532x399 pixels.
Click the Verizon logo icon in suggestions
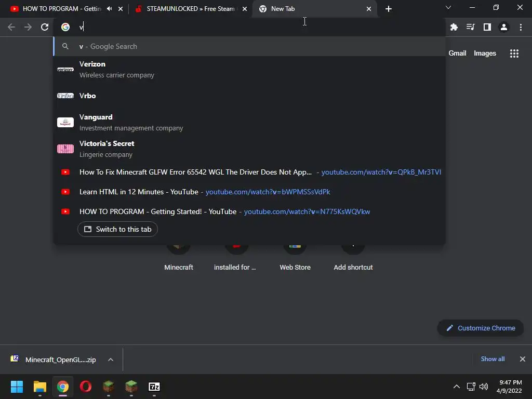[x=65, y=70]
